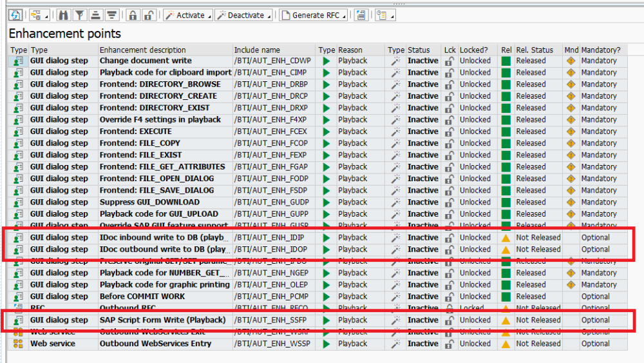The width and height of the screenshot is (644, 363).
Task: Select 'Frontend: FILE_SAVE_DIALOG' description cell
Action: pyautogui.click(x=166, y=190)
